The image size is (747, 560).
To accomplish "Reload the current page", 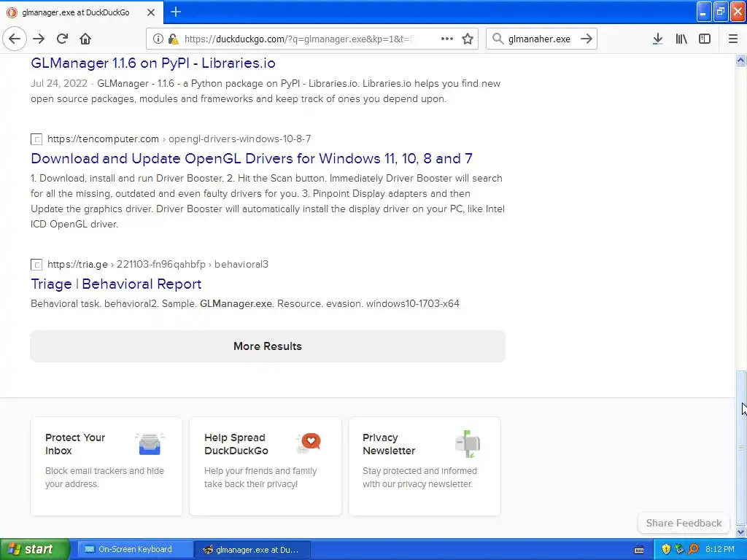I will 62,39.
